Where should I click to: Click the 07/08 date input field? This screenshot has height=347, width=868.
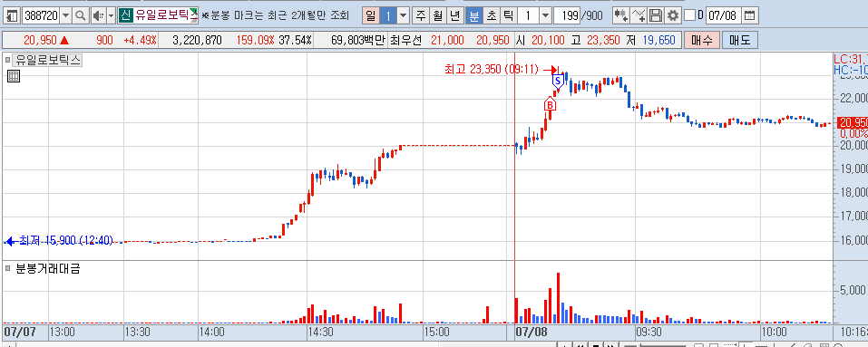(x=722, y=15)
